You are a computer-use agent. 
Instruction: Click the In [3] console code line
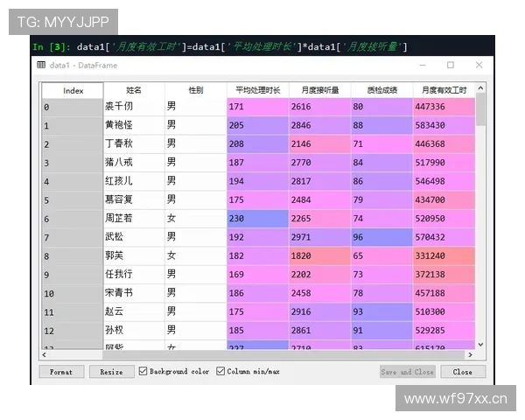pyautogui.click(x=220, y=46)
